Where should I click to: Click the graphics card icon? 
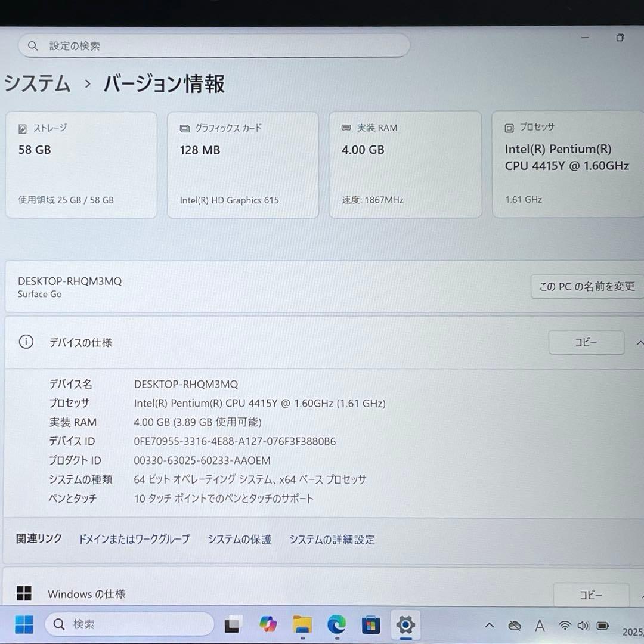(185, 129)
